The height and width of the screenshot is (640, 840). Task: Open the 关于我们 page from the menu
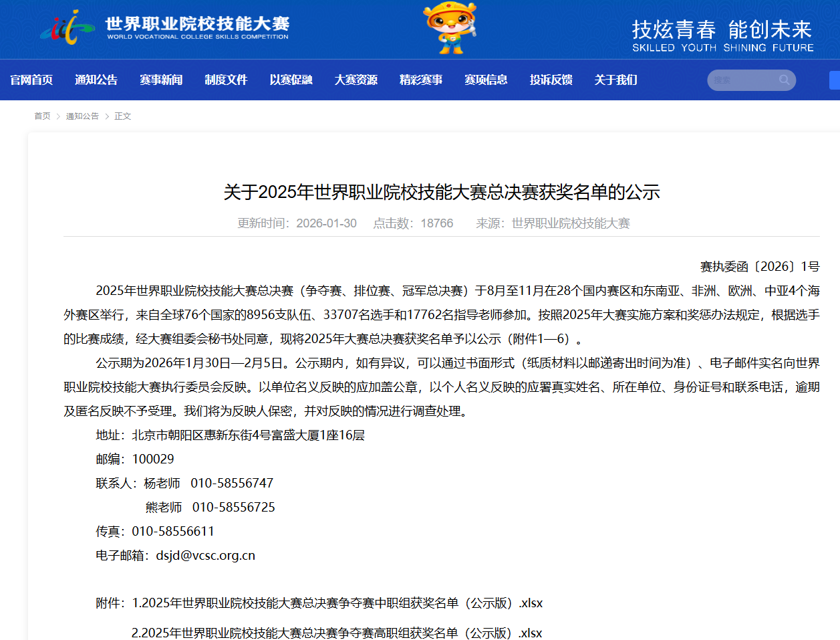click(615, 80)
